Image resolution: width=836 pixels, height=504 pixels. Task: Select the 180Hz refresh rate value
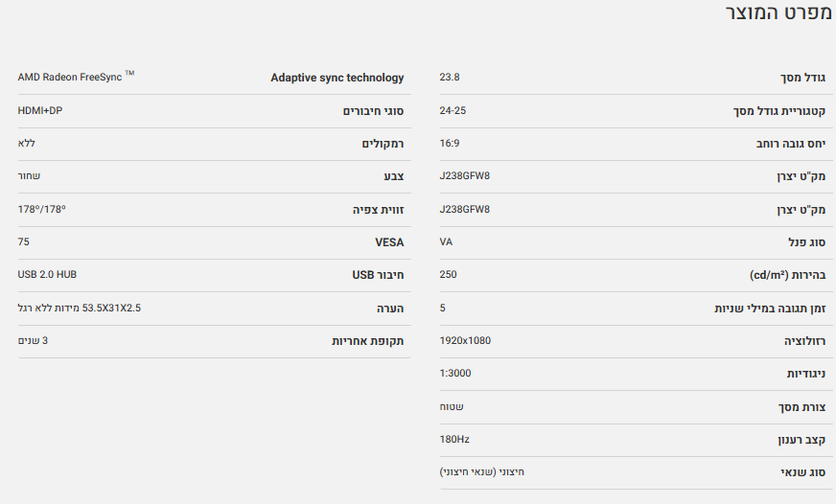(x=454, y=439)
